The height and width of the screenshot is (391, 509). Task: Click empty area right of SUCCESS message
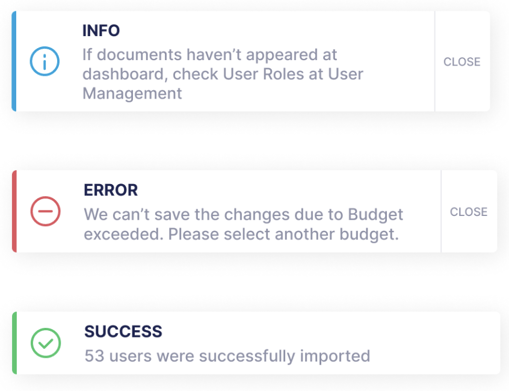(x=433, y=343)
